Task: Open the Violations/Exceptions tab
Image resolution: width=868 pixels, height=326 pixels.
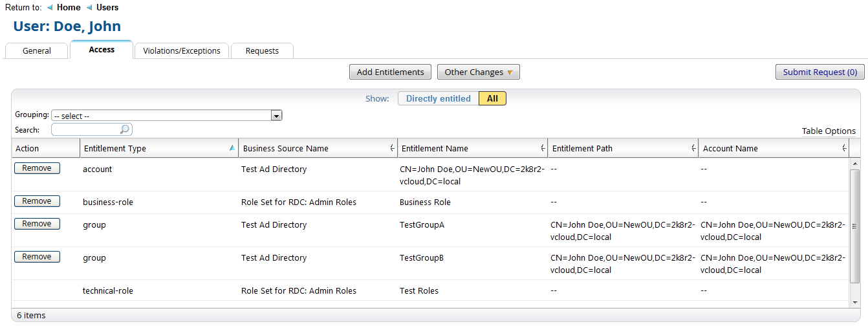Action: [x=182, y=50]
